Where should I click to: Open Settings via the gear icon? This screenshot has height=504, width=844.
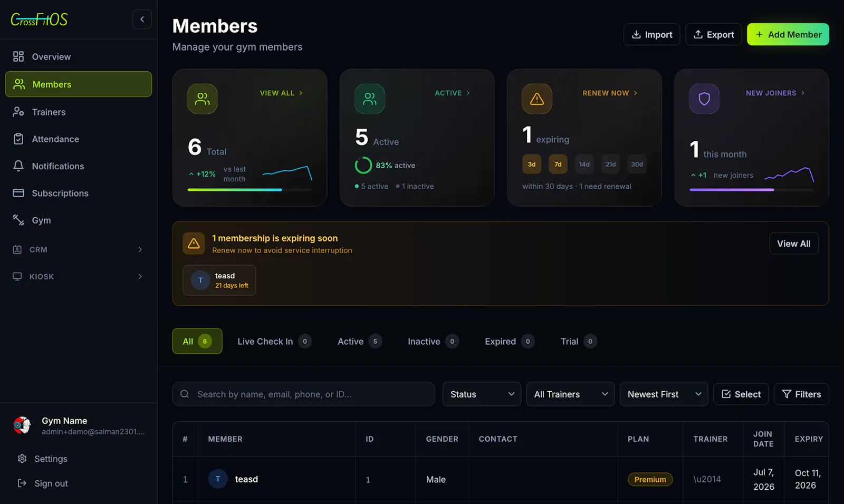point(22,459)
